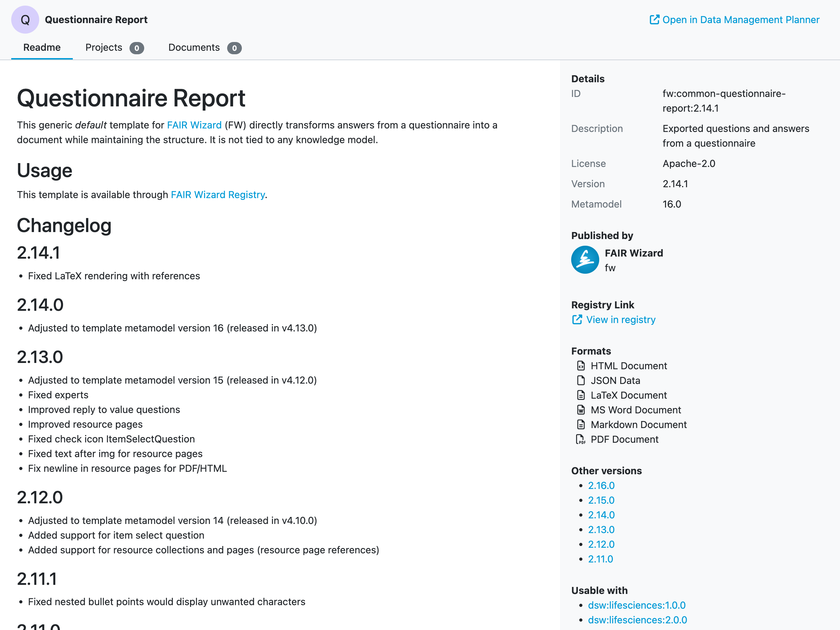Click the Metamodel value 16.0
The height and width of the screenshot is (630, 840).
pyautogui.click(x=672, y=204)
